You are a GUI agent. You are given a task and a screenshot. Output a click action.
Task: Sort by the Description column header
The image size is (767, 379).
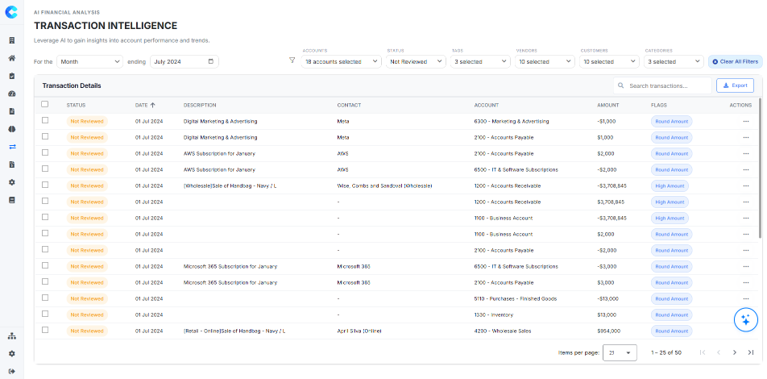tap(200, 105)
